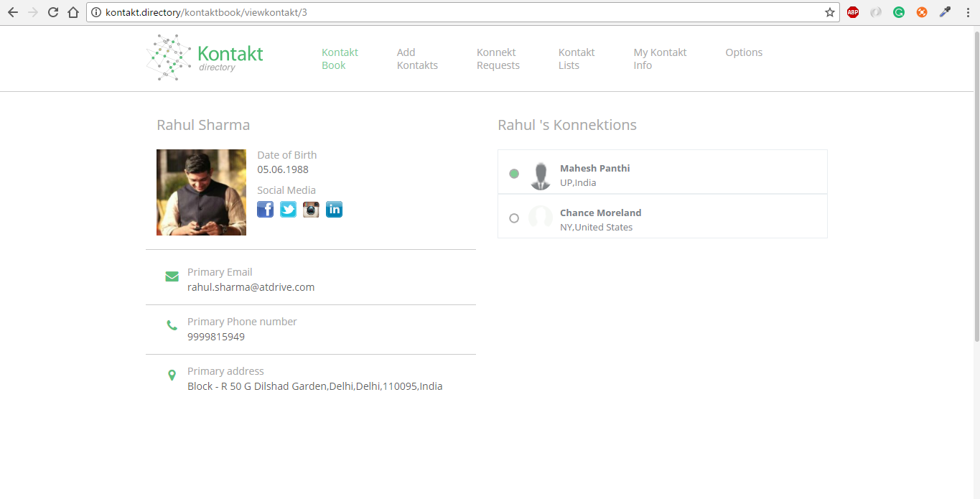The height and width of the screenshot is (499, 980).
Task: Reload the page
Action: (x=53, y=12)
